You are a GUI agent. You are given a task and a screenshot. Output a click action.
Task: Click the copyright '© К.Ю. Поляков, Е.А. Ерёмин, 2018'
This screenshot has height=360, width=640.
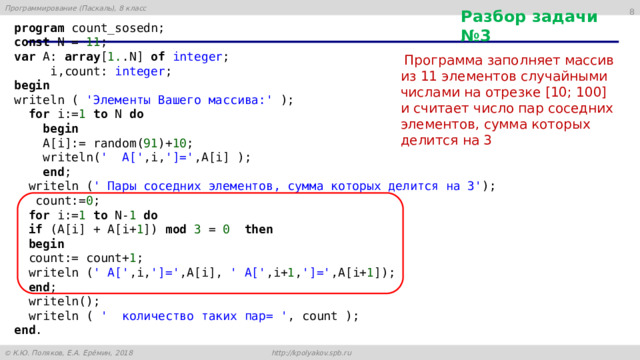[69, 353]
